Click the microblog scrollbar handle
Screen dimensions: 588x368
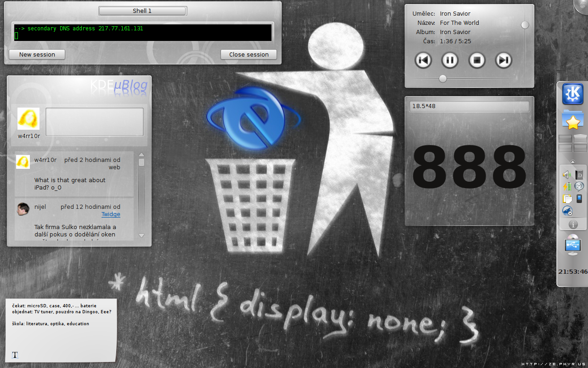tap(141, 162)
